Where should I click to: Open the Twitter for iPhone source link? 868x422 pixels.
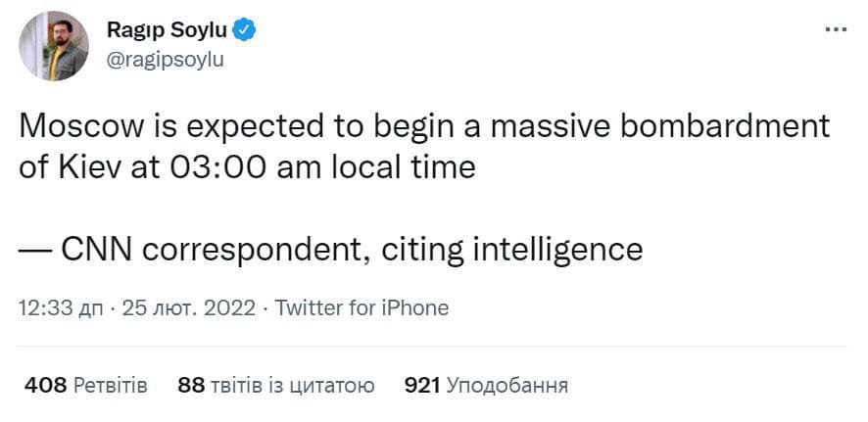click(362, 307)
